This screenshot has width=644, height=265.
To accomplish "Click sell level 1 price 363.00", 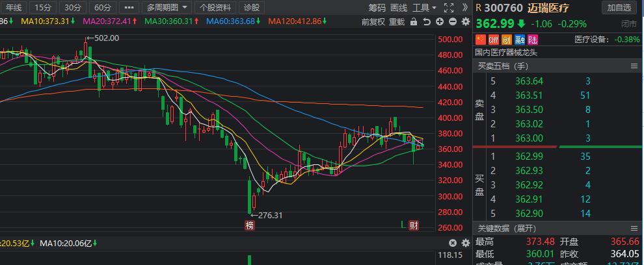I will [x=529, y=138].
